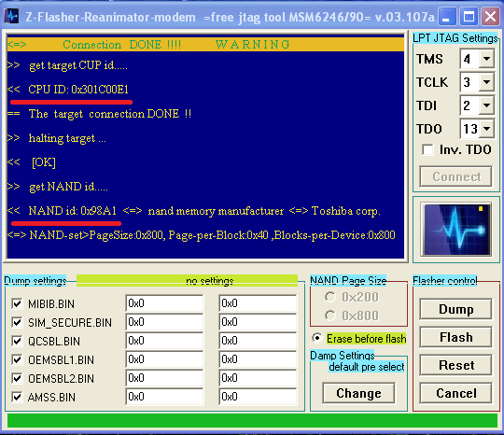Viewport: 504px width, 435px height.
Task: Open the TMS pin dropdown
Action: point(486,59)
